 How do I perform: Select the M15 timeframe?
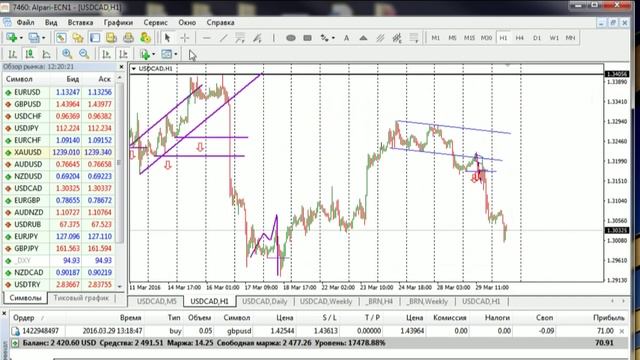pos(469,38)
